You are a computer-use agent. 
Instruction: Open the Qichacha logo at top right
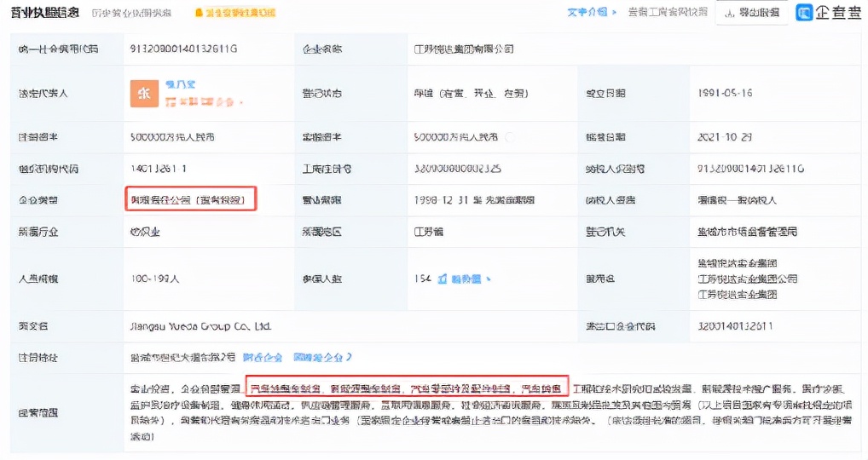(x=828, y=12)
